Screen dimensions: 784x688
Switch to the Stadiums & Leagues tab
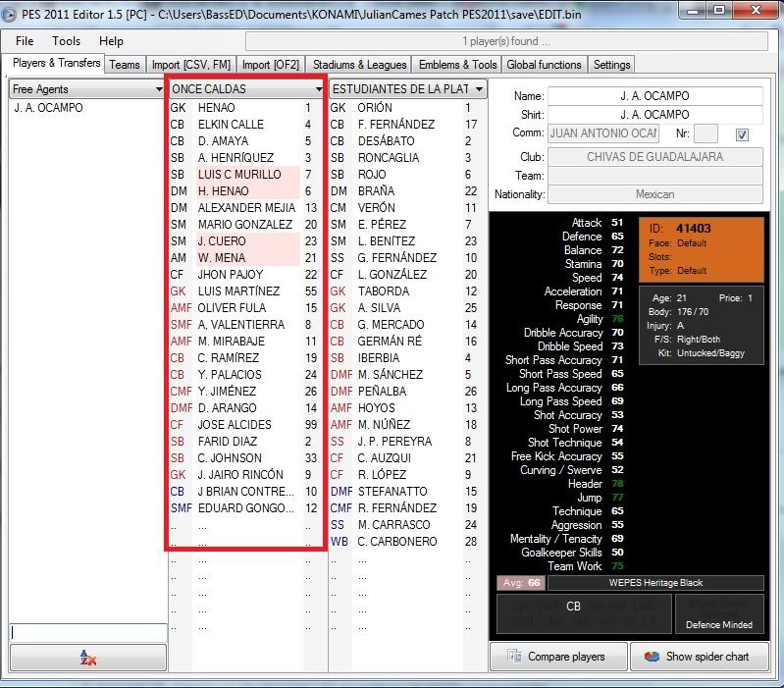pos(359,65)
